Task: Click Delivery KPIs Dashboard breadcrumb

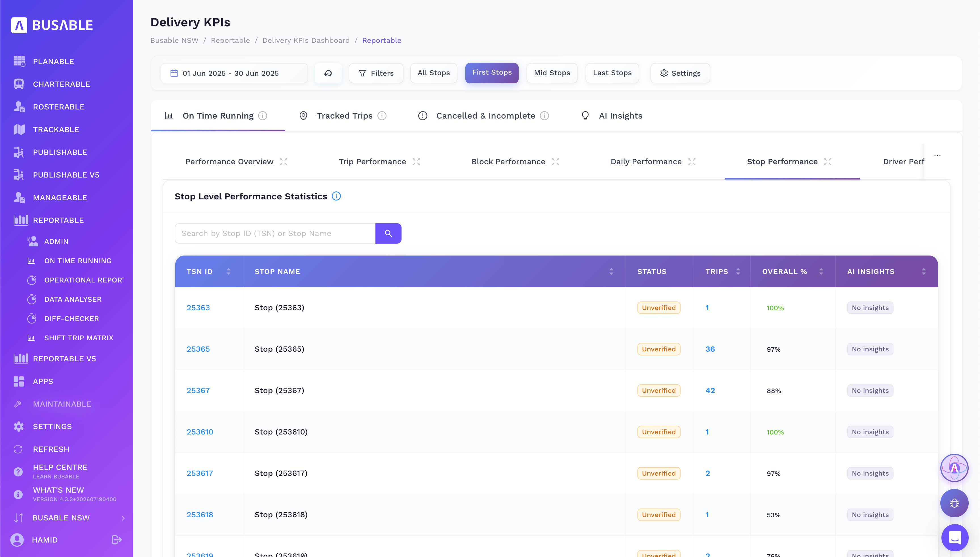Action: click(306, 41)
